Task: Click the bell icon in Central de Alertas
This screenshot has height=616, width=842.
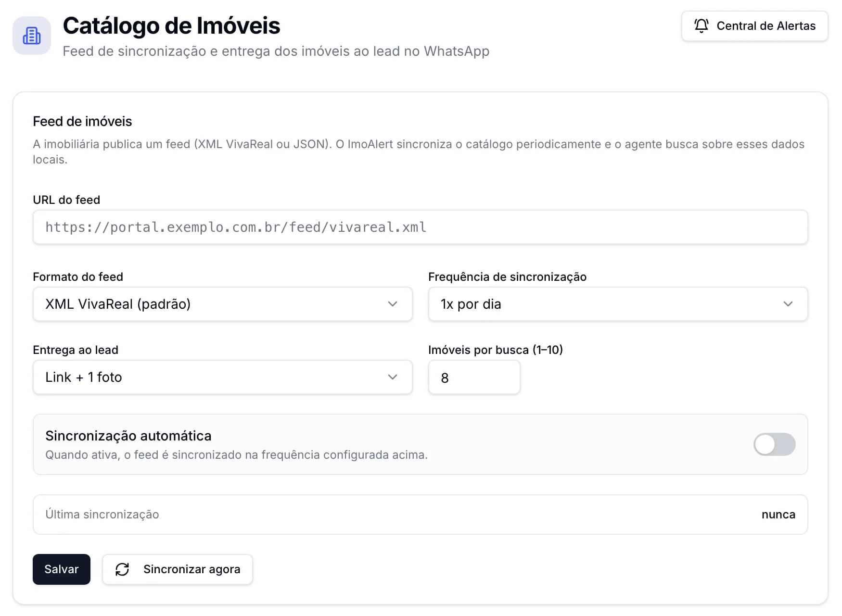Action: coord(701,25)
